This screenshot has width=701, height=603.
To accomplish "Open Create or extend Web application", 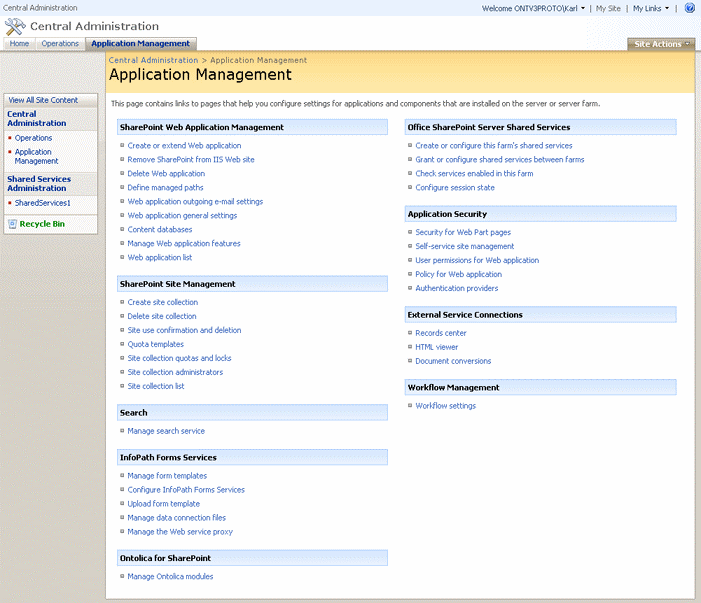I will coord(184,146).
